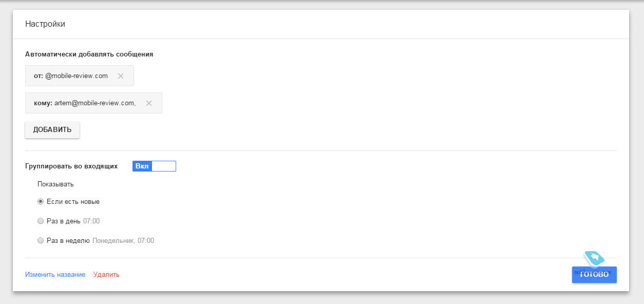Click the white off side of the Вкл switch

164,166
